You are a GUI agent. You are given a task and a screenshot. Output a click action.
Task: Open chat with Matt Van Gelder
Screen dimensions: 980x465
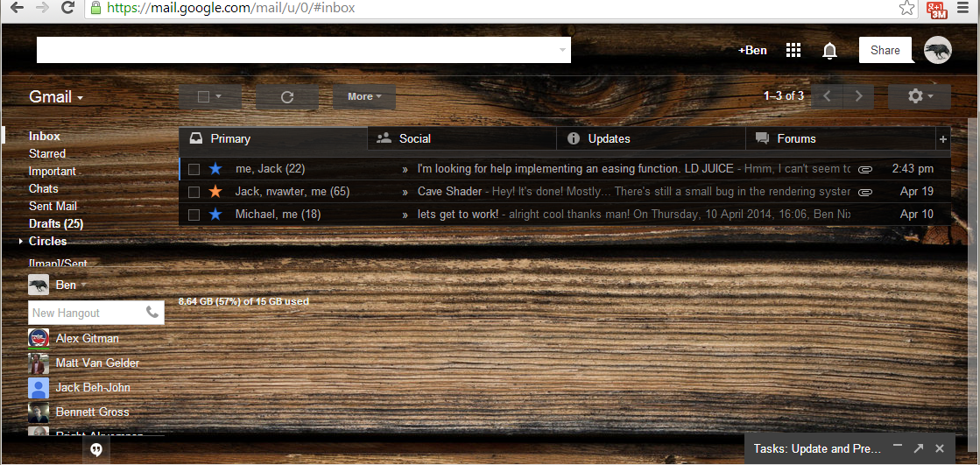97,363
